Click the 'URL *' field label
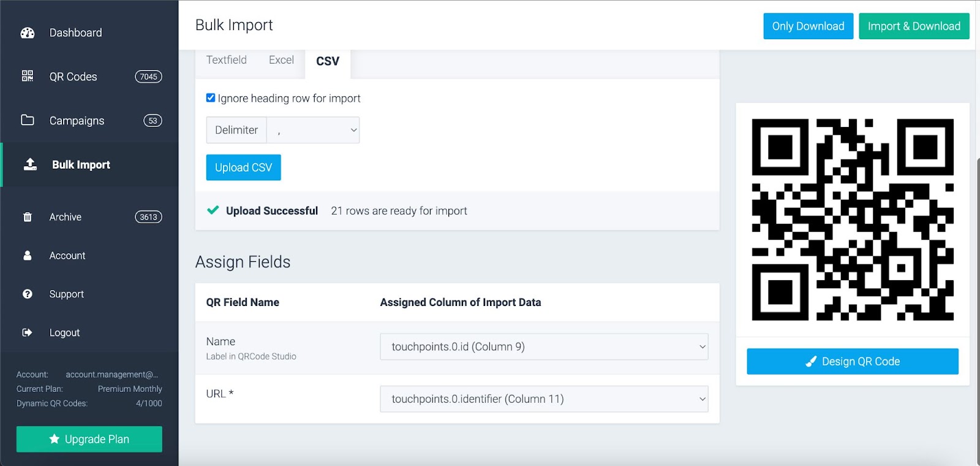Screen dimensions: 980x466 220,394
